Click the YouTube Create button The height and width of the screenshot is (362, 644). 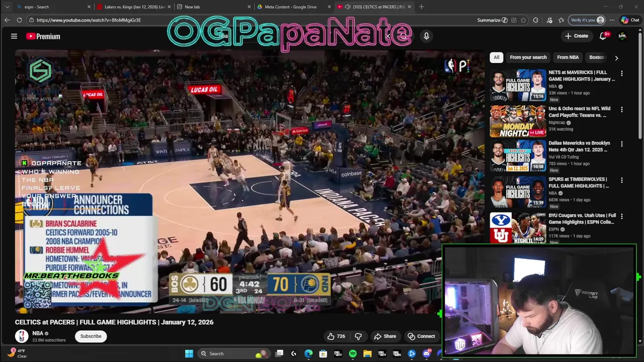[577, 36]
